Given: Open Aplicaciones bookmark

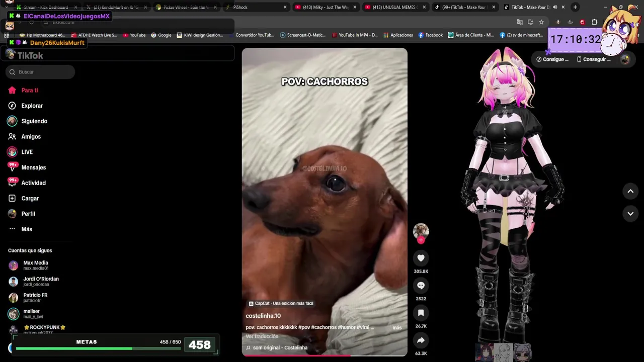Looking at the screenshot, I should coord(398,35).
